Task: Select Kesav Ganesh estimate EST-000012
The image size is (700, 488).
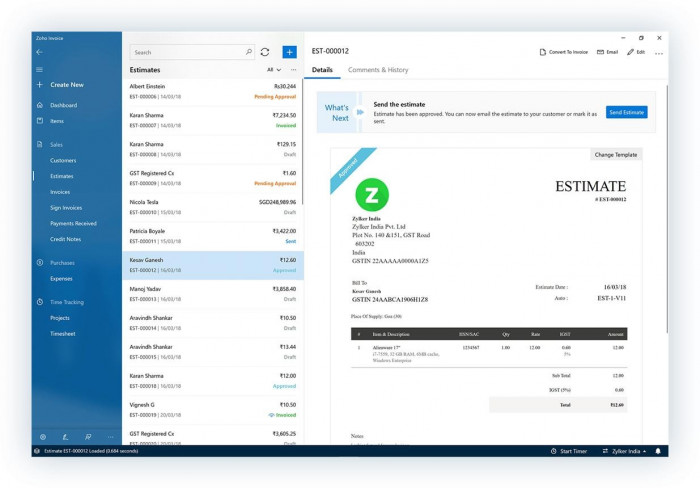Action: coord(213,265)
